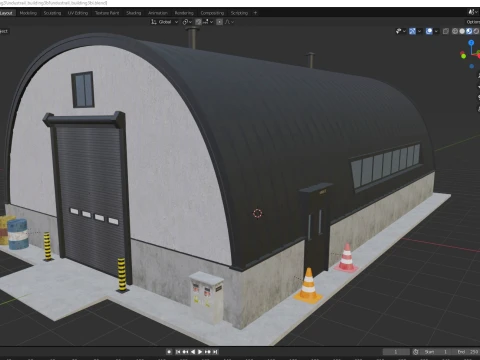Switch to the Compositing workspace tab
480x360 pixels.
(212, 13)
